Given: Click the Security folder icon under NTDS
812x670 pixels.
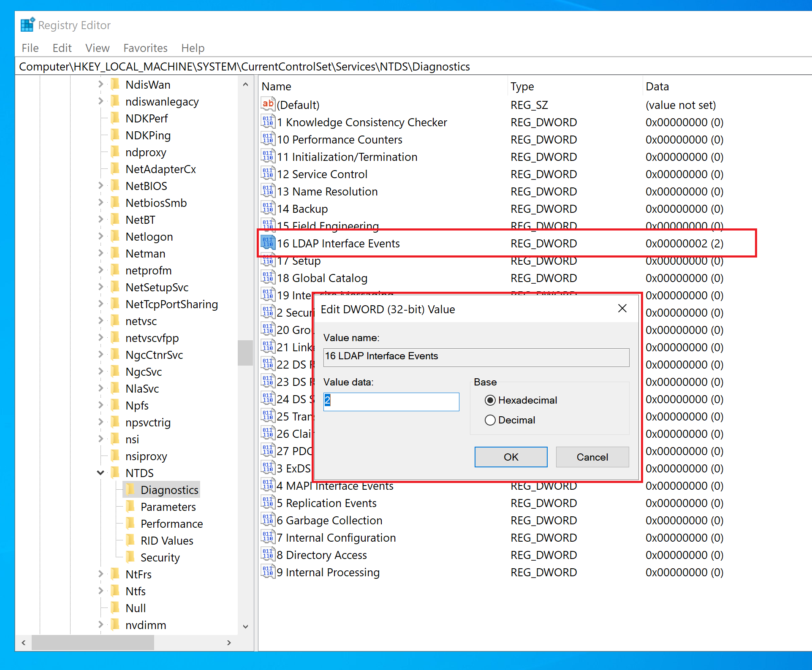Looking at the screenshot, I should [x=130, y=557].
